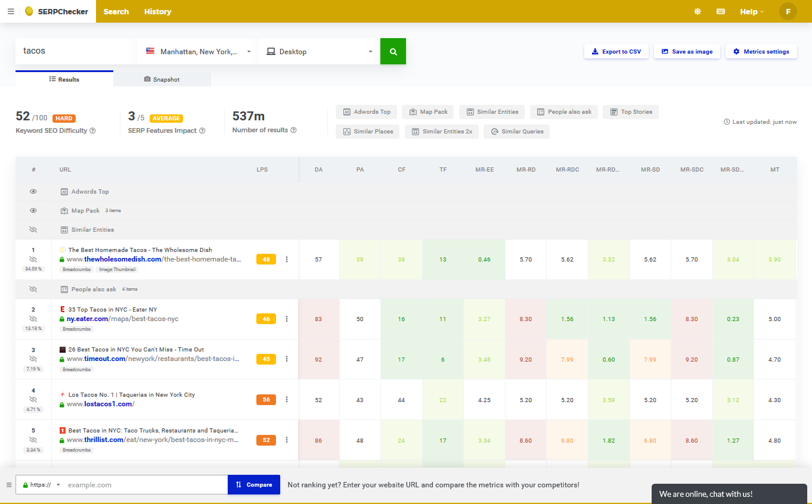812x504 pixels.
Task: Expand the Help menu
Action: point(751,11)
